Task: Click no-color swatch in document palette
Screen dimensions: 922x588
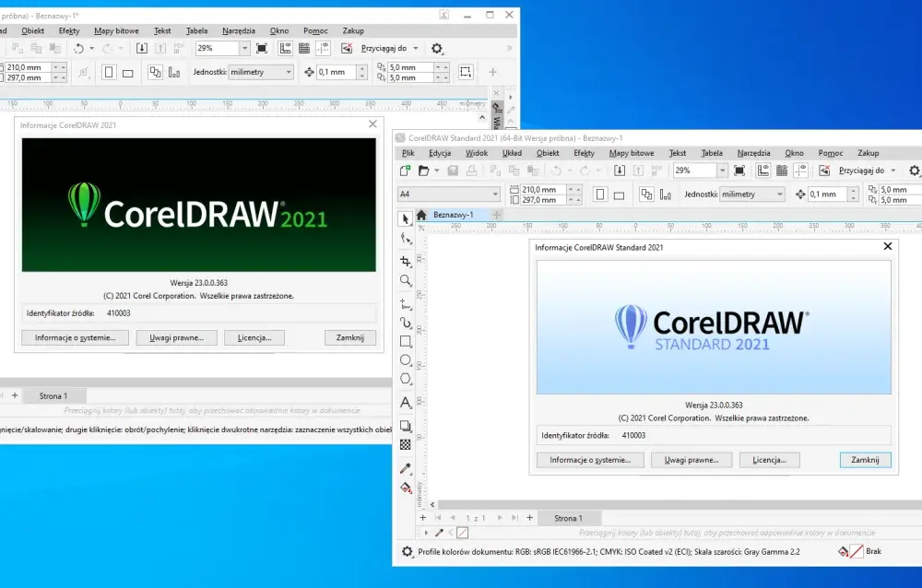Action: (x=462, y=533)
